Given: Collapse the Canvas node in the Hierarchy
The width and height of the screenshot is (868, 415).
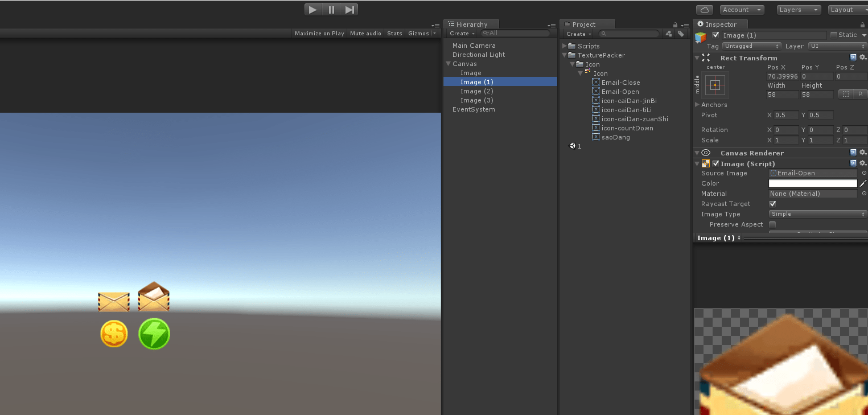Looking at the screenshot, I should tap(448, 64).
